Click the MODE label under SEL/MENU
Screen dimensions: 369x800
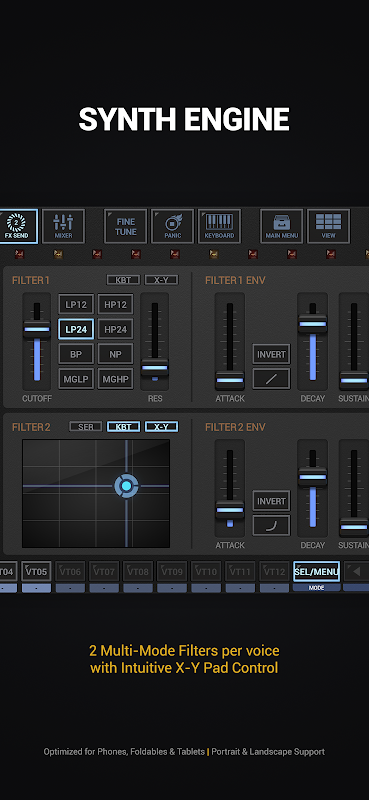pyautogui.click(x=316, y=588)
